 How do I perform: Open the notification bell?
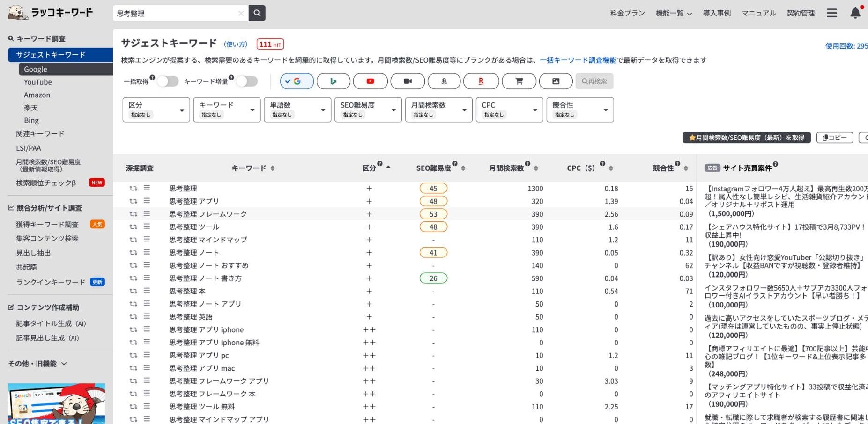click(x=855, y=13)
